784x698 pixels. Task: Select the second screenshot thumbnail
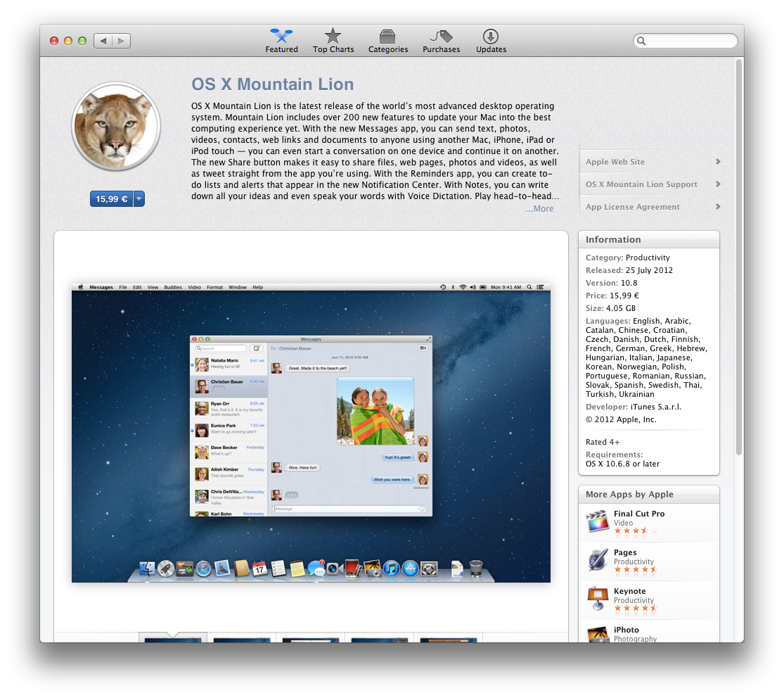(x=241, y=640)
